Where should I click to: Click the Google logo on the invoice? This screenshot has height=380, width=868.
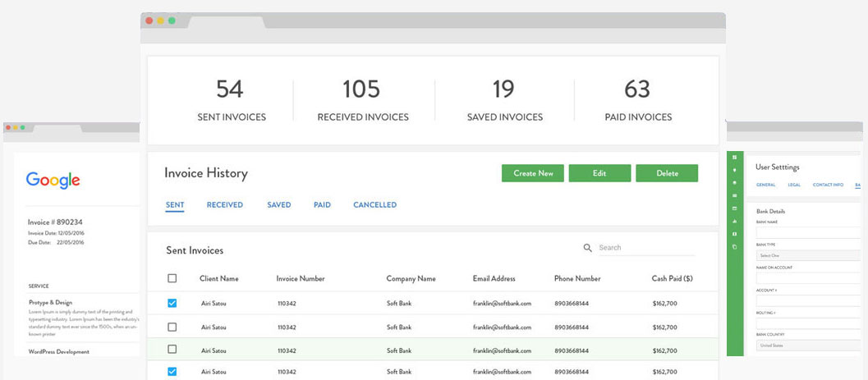[x=53, y=181]
